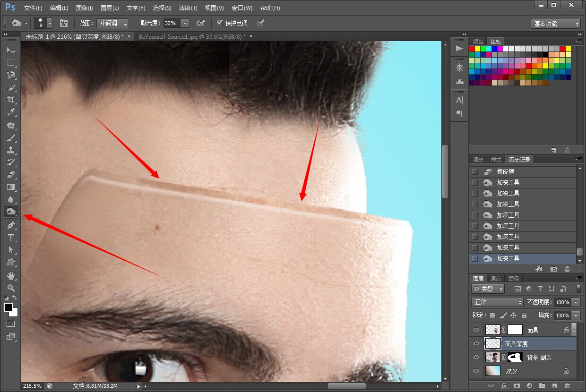Toggle Quick Mask mode icon
The image size is (586, 392).
pos(10,324)
